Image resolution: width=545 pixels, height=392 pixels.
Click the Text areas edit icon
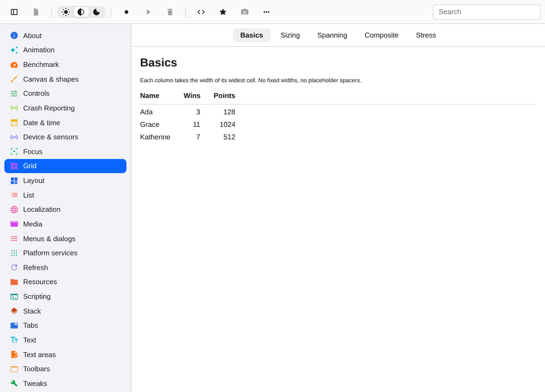click(x=14, y=354)
